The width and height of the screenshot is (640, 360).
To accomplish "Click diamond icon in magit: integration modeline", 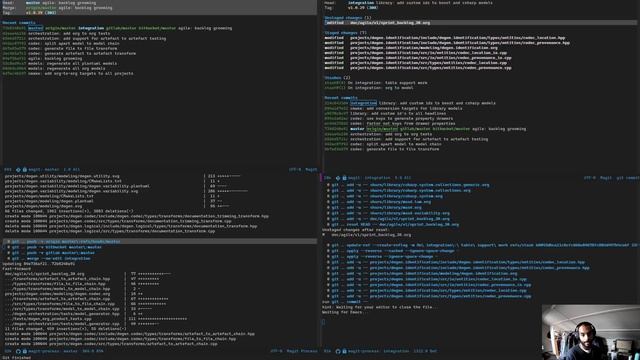I will (x=338, y=178).
